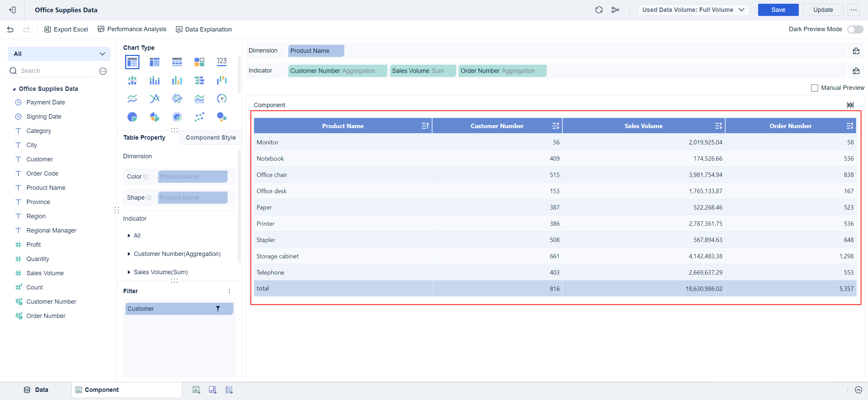The height and width of the screenshot is (400, 868).
Task: Click the undo arrow icon
Action: point(10,29)
